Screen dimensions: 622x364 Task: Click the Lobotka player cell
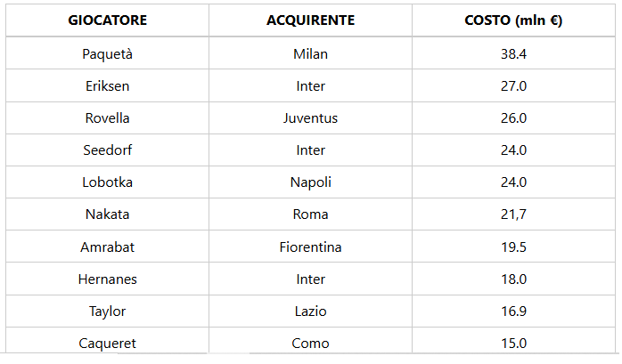click(108, 182)
